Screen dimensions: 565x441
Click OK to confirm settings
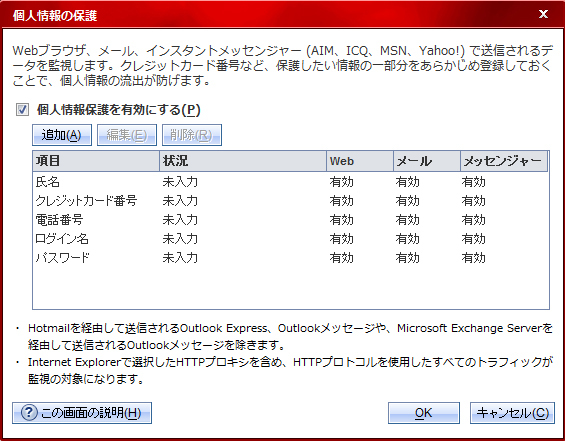[x=424, y=413]
